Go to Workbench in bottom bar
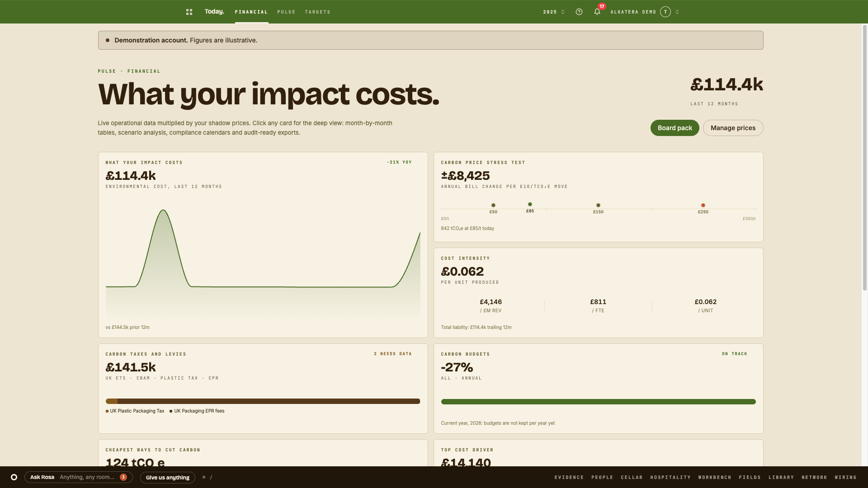 pyautogui.click(x=715, y=478)
